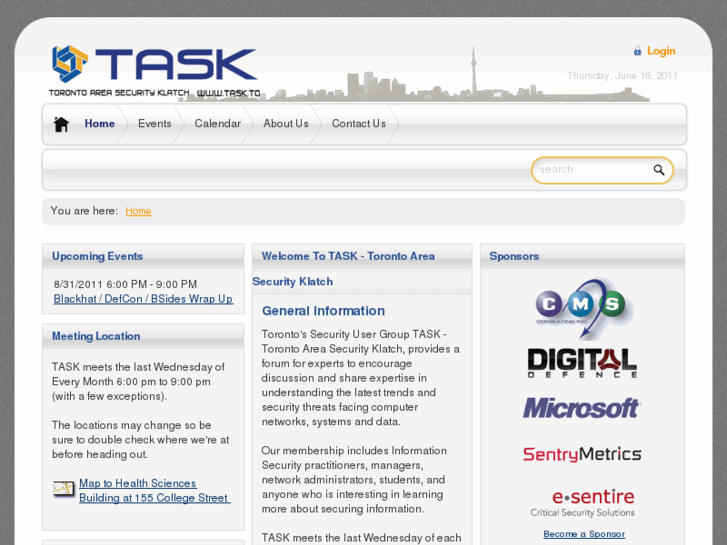This screenshot has height=545, width=727.
Task: Click the Meeting Location panel heading
Action: pos(96,336)
